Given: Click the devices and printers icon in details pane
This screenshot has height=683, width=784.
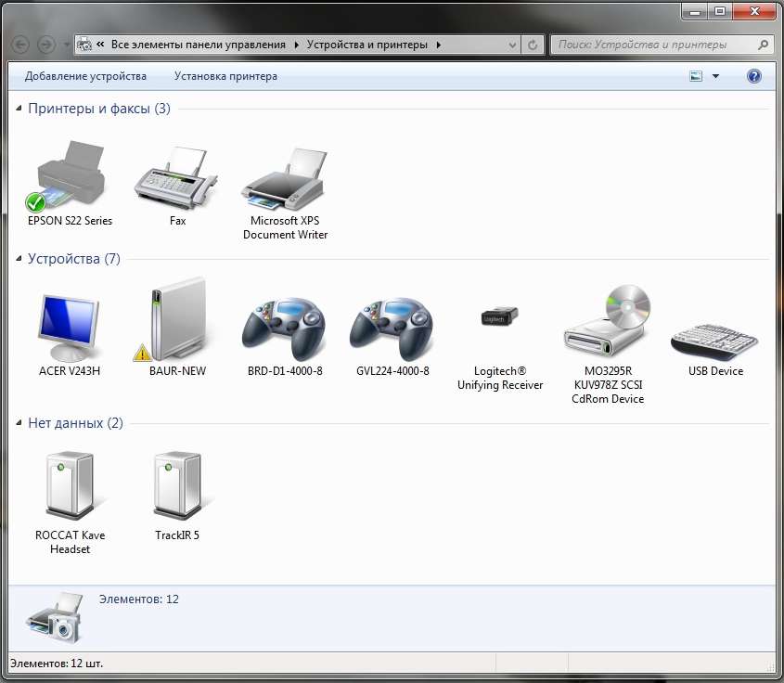Looking at the screenshot, I should click(x=54, y=617).
